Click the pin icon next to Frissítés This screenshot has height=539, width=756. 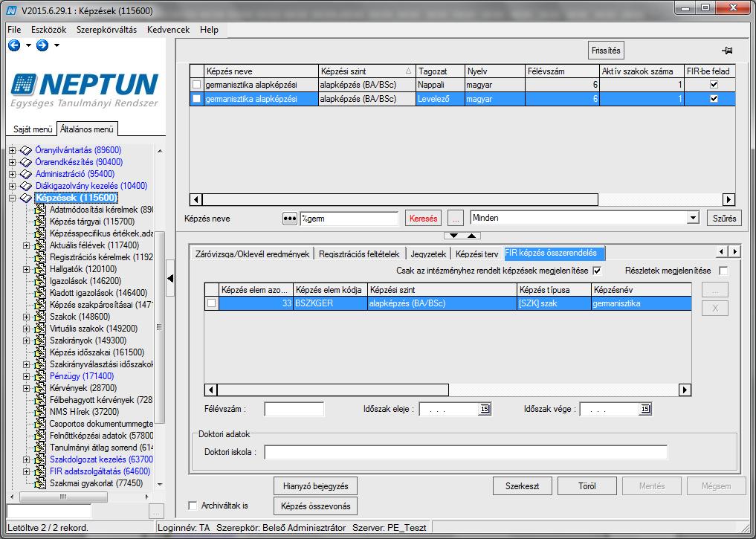click(727, 50)
